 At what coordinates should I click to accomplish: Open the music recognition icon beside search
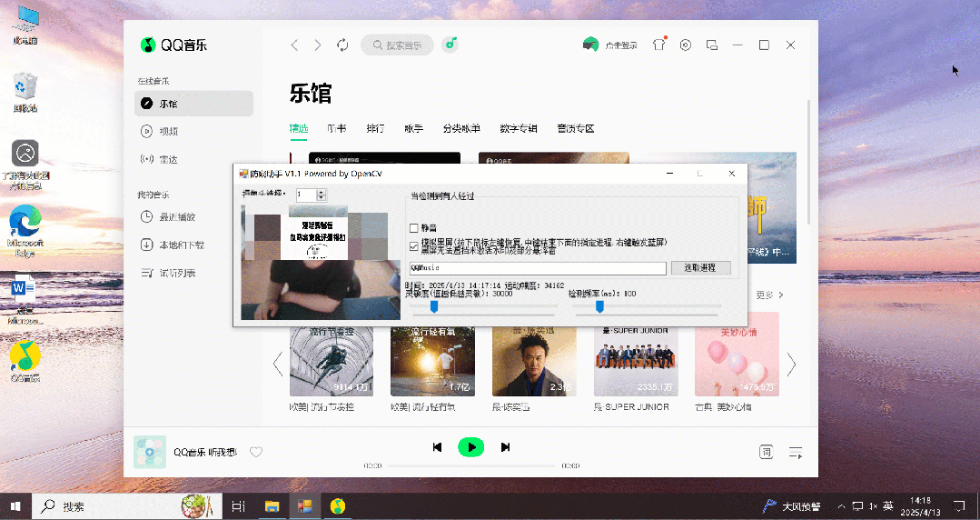pyautogui.click(x=450, y=45)
